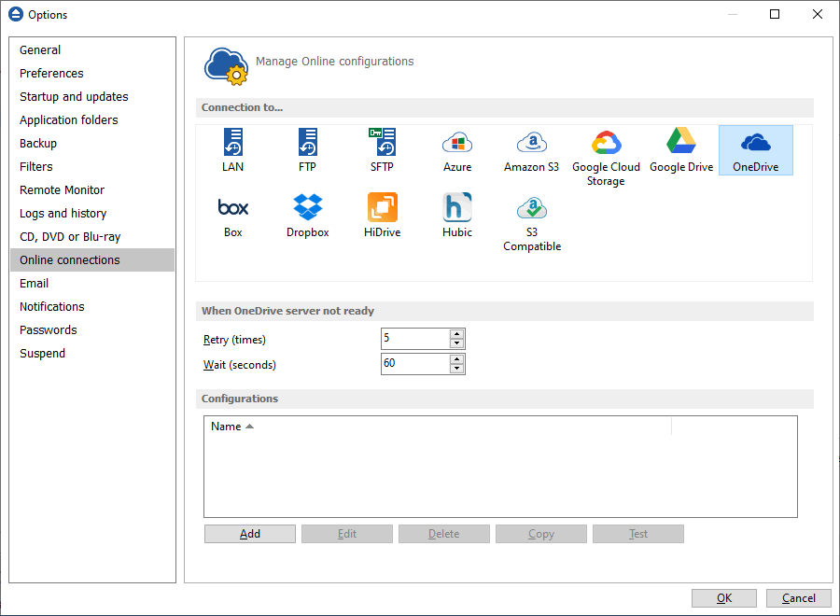Viewport: 840px width, 616px height.
Task: Click into the Retry times field
Action: click(x=415, y=339)
